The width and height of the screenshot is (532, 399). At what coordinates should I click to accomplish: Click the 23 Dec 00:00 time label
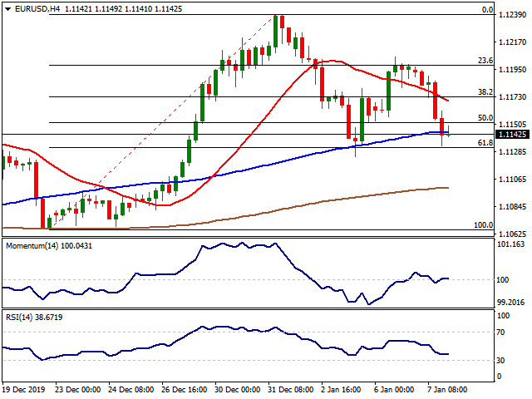point(77,389)
